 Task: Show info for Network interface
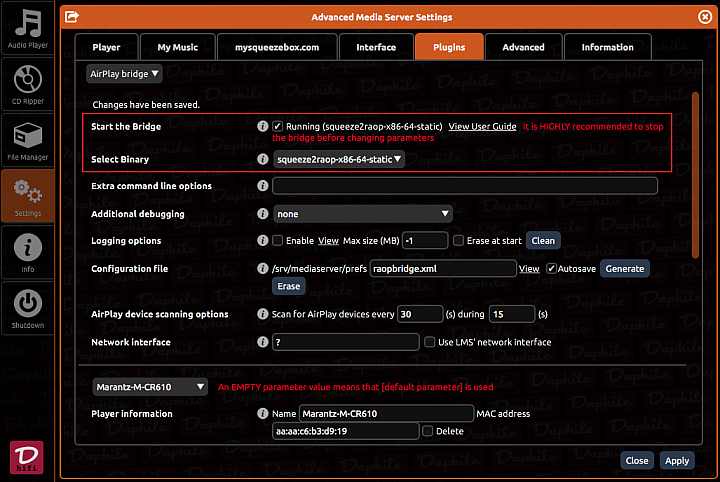pyautogui.click(x=262, y=342)
